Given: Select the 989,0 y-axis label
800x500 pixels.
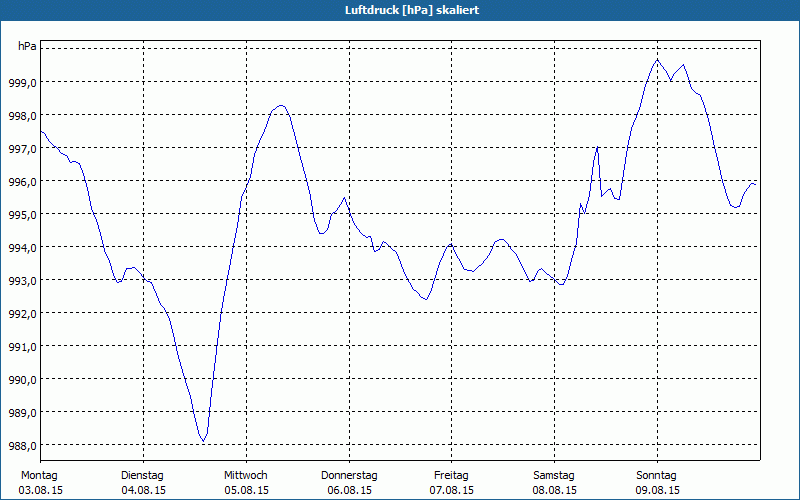Looking at the screenshot, I should (22, 412).
